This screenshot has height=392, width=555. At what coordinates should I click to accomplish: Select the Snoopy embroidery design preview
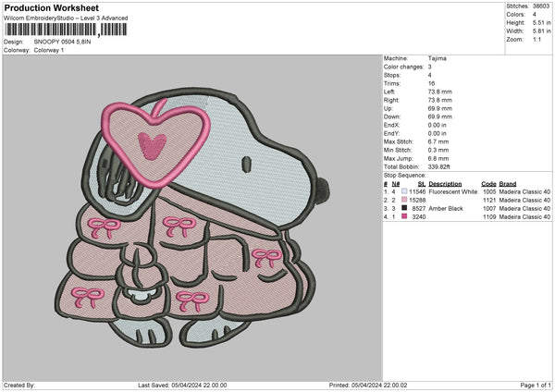pyautogui.click(x=191, y=218)
